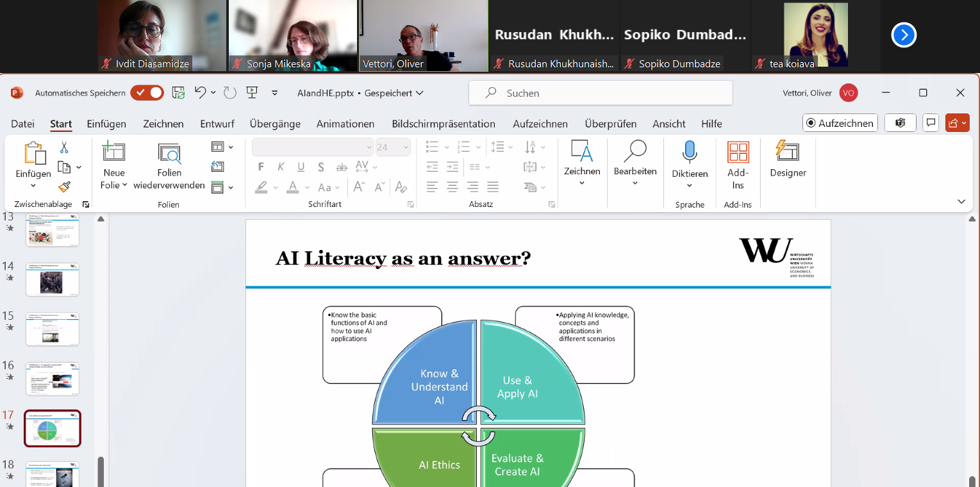Click the format painter brush icon
The width and height of the screenshot is (980, 487).
[64, 186]
